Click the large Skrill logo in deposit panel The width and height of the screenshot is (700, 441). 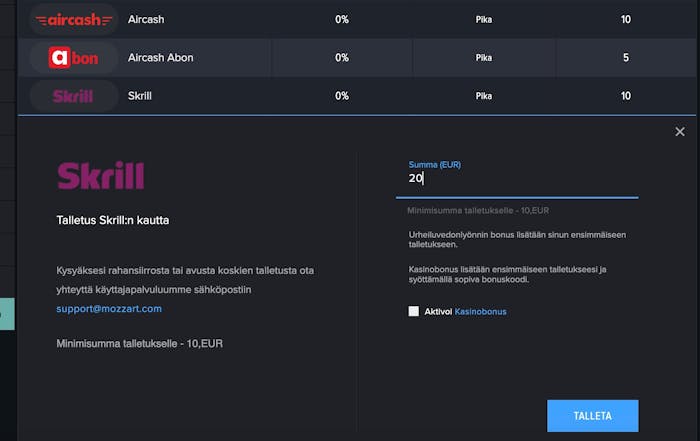pyautogui.click(x=101, y=175)
